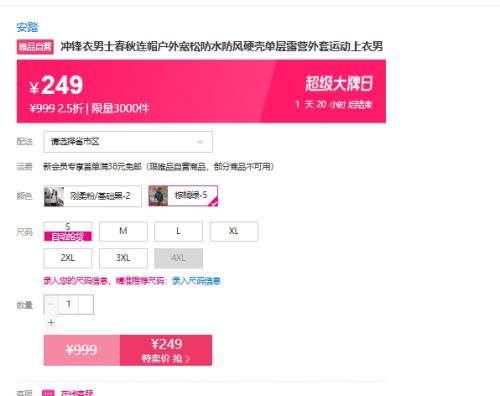The image size is (500, 396).
Task: Choose size M
Action: 123,231
